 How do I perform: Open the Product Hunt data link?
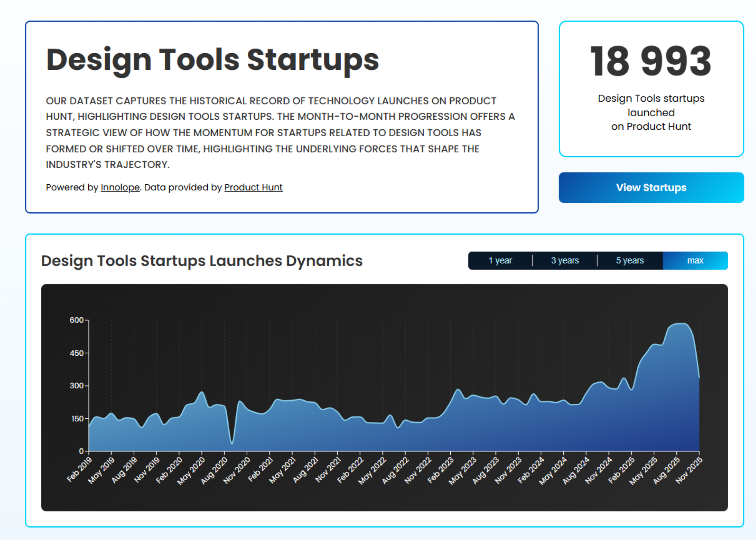click(x=253, y=188)
